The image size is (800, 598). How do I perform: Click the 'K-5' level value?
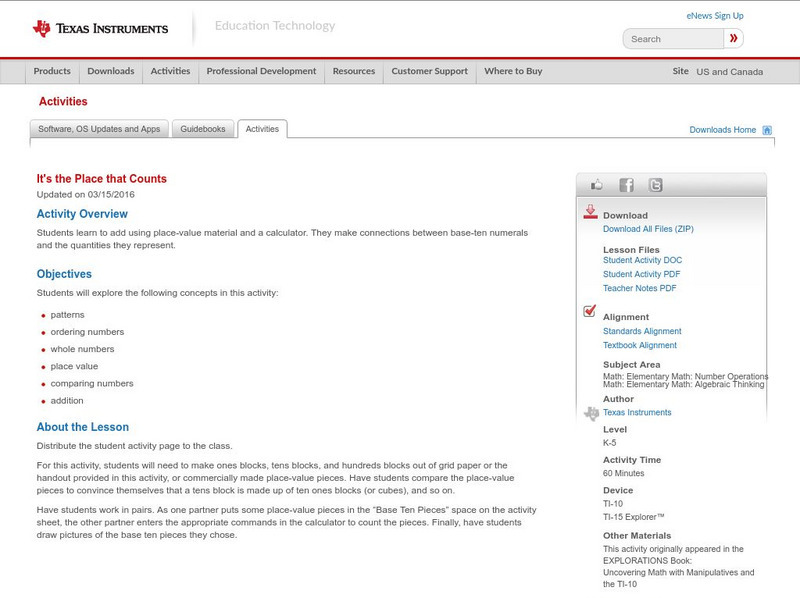pos(610,443)
